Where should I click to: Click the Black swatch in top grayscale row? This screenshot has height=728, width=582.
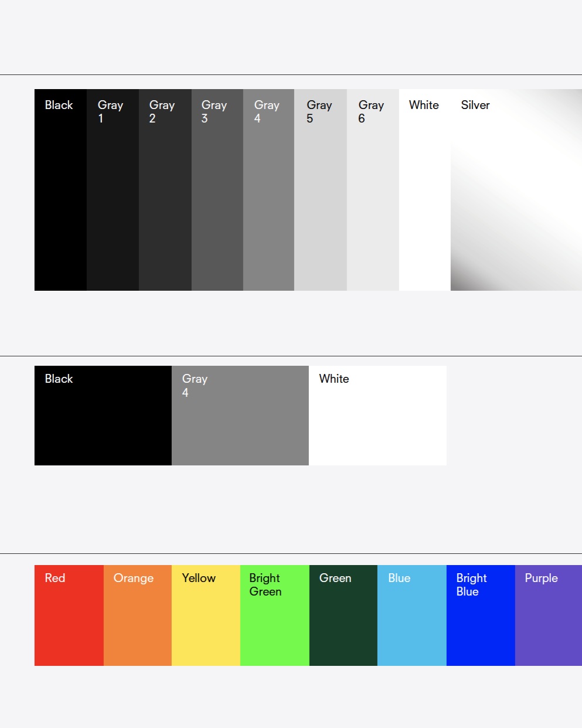point(60,190)
